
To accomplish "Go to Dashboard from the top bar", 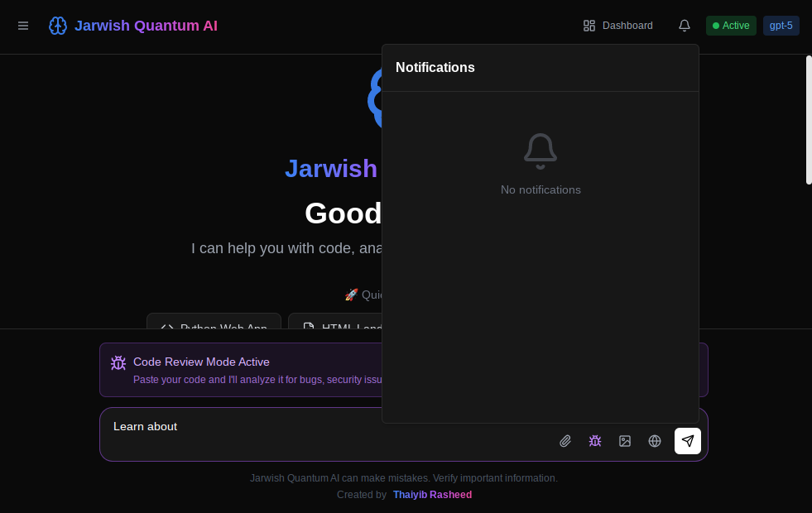I will pyautogui.click(x=627, y=26).
